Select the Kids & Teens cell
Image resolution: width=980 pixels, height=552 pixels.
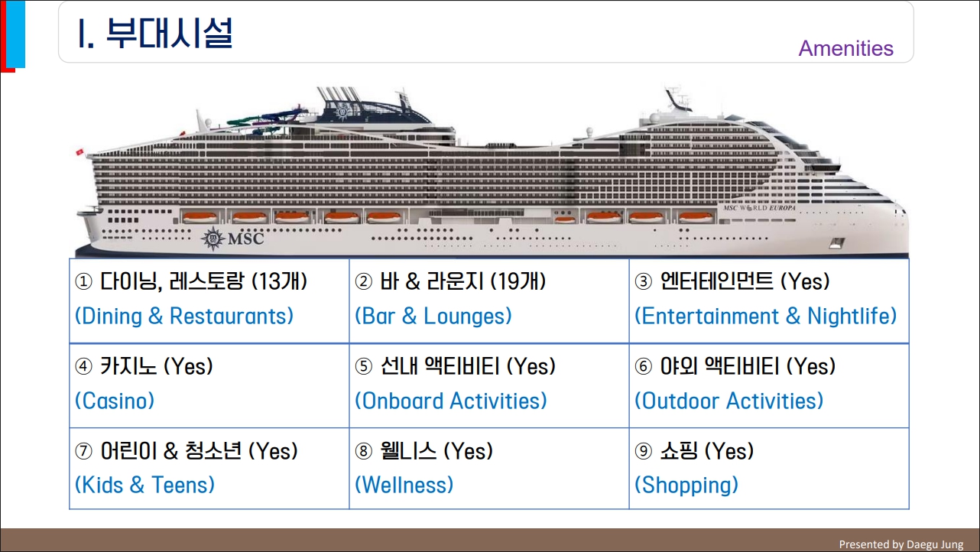(209, 468)
